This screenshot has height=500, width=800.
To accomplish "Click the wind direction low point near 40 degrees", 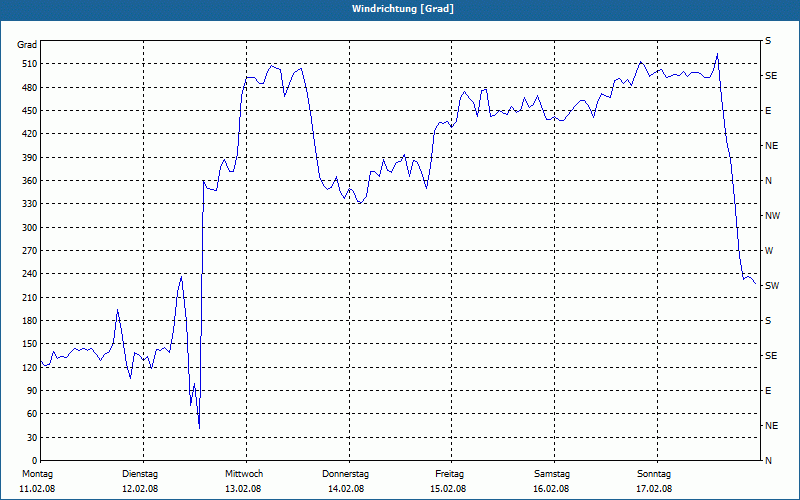I will (x=199, y=428).
